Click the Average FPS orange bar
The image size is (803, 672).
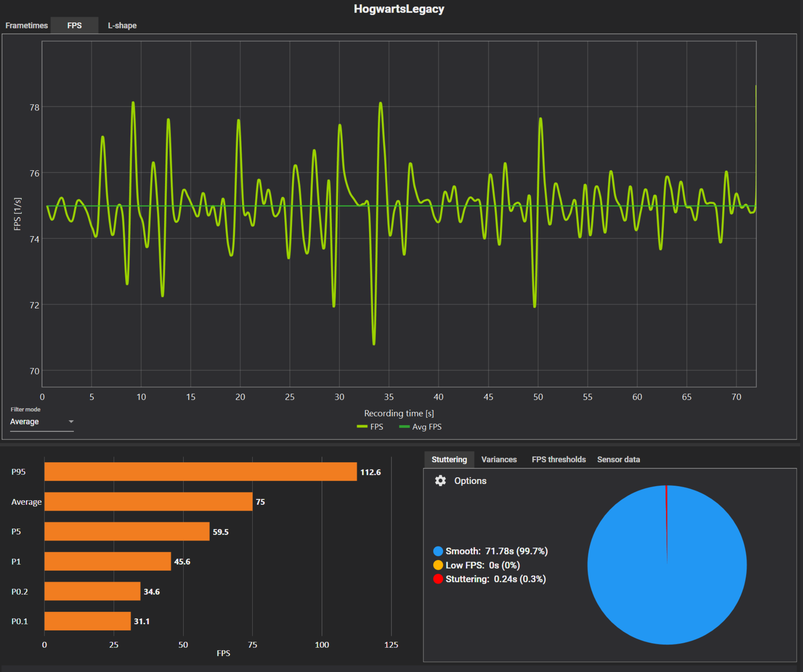click(x=148, y=501)
